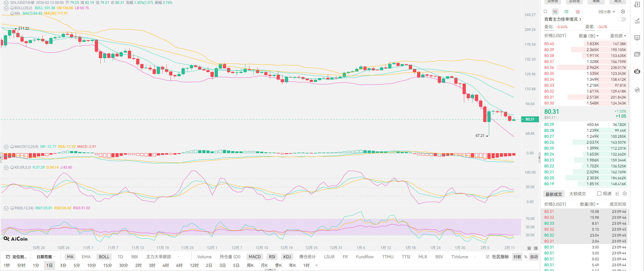Image resolution: width=644 pixels, height=271 pixels.
Task: Show sell orders only in order book
Action: 578,12
